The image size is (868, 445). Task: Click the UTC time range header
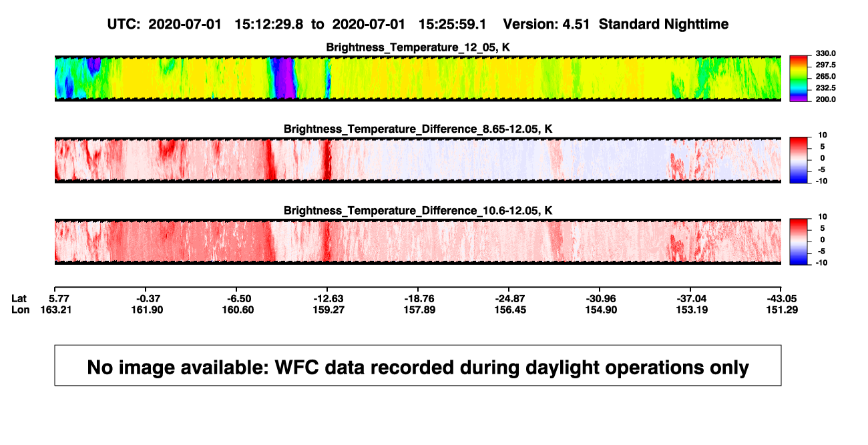click(x=418, y=25)
